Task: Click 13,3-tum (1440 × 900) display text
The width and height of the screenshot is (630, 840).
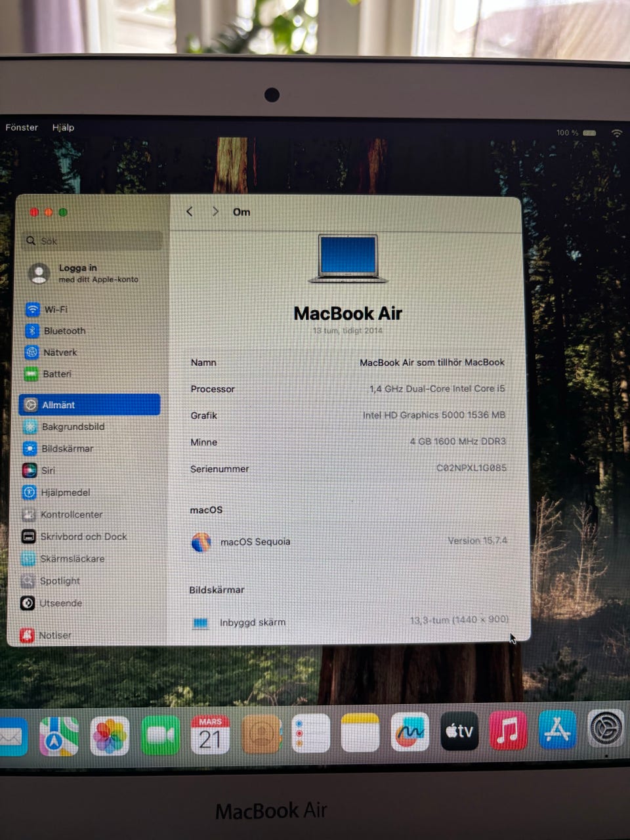Action: [x=459, y=619]
